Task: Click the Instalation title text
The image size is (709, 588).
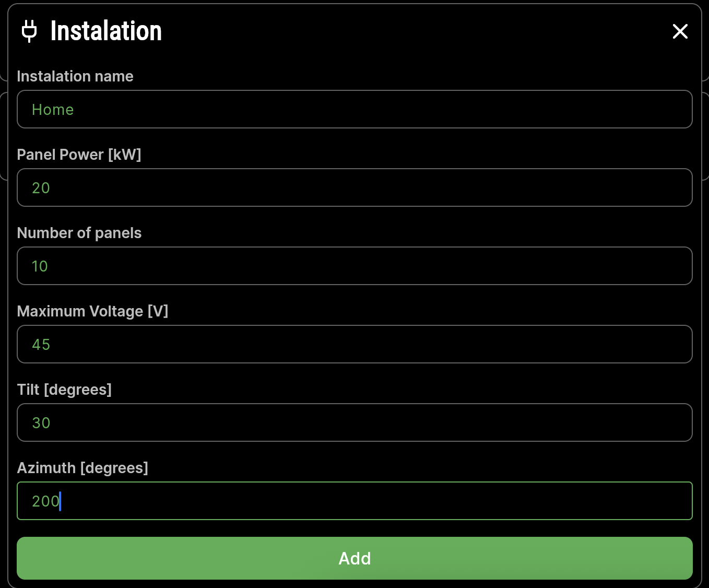Action: pyautogui.click(x=105, y=31)
